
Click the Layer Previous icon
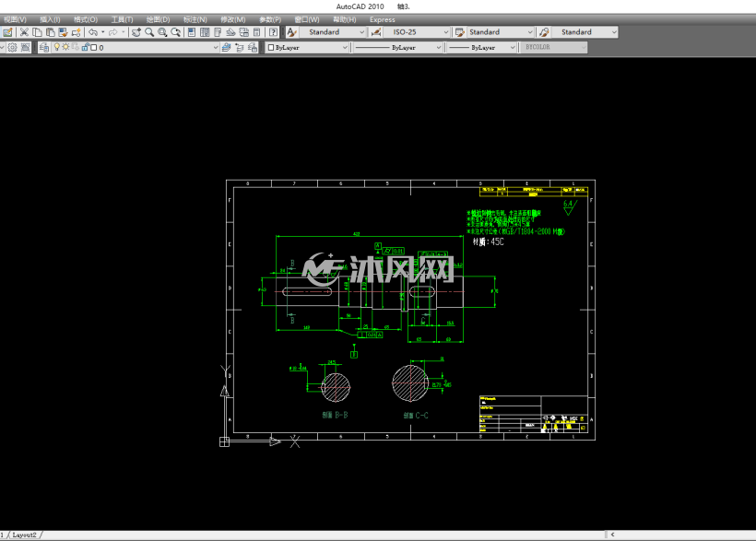point(239,47)
